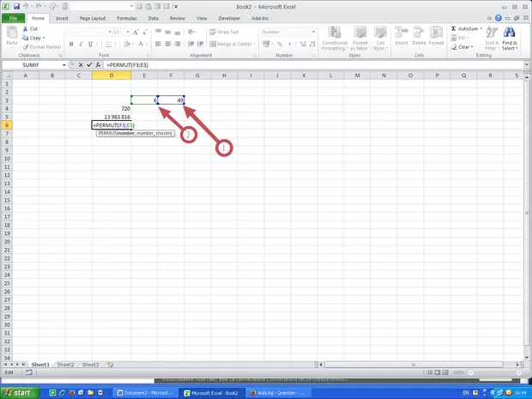Click the Orientation text angle icon
The height and width of the screenshot is (399, 532).
coord(191,33)
